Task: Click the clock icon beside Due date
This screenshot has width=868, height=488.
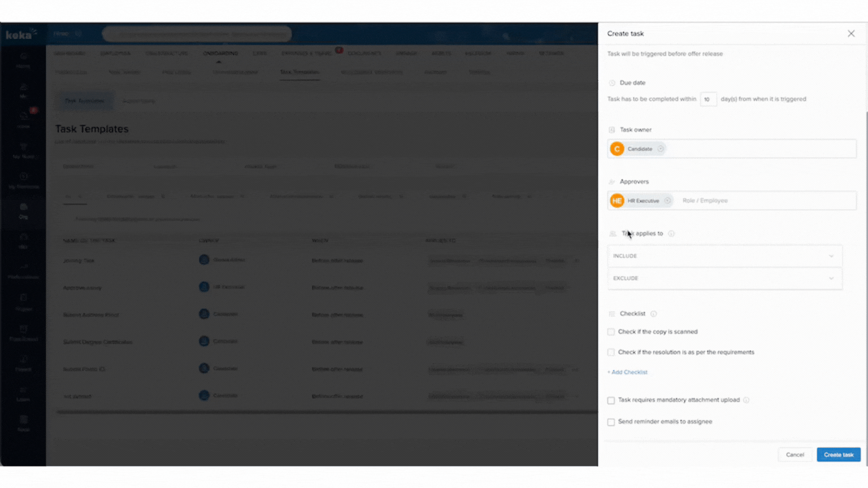Action: [x=612, y=83]
